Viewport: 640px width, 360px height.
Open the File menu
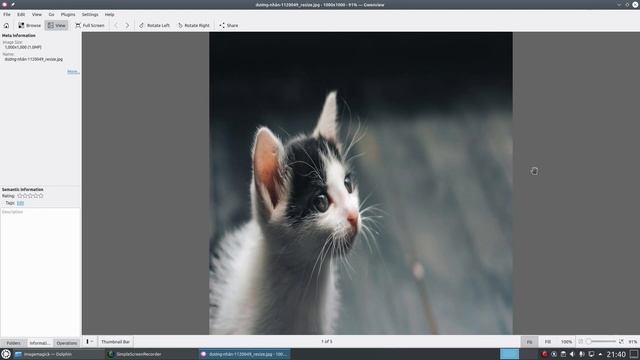pyautogui.click(x=7, y=14)
